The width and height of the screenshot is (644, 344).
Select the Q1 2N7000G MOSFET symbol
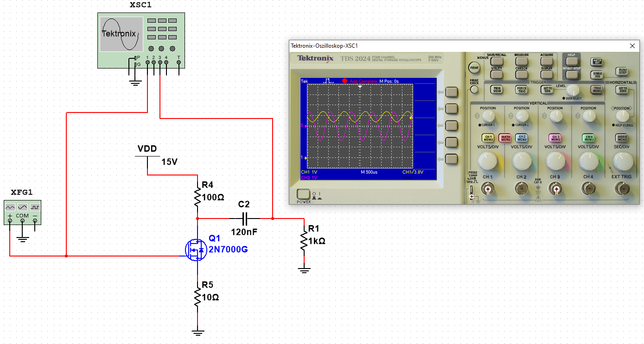195,249
